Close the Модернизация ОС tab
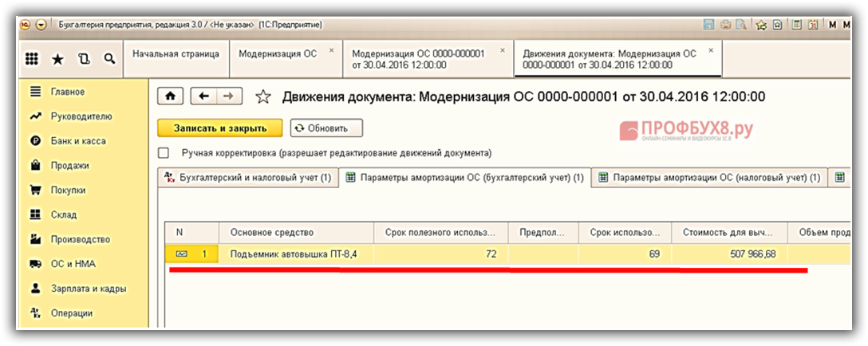Image resolution: width=868 pixels, height=346 pixels. pyautogui.click(x=333, y=50)
